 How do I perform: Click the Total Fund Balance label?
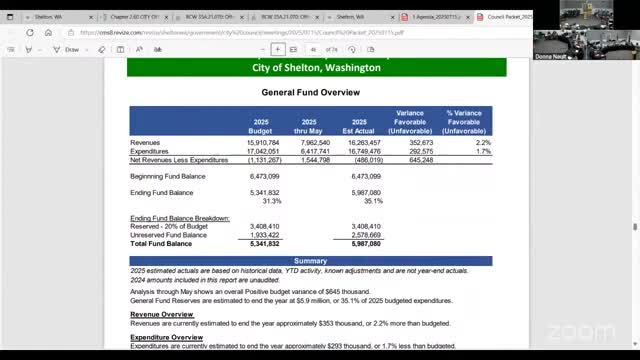tap(161, 244)
